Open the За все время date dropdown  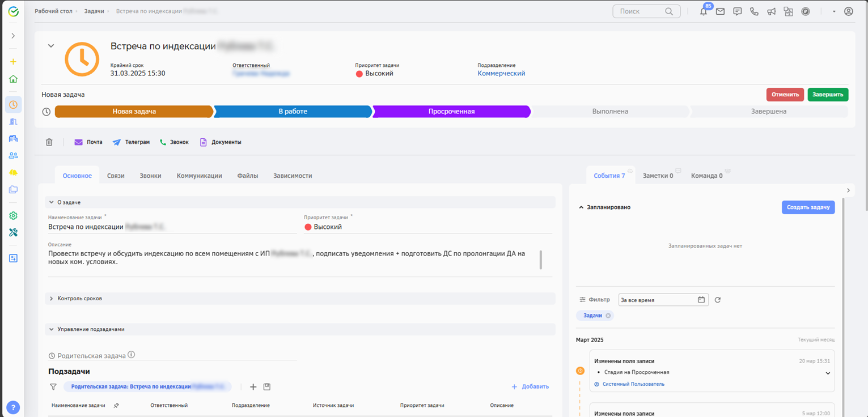663,300
